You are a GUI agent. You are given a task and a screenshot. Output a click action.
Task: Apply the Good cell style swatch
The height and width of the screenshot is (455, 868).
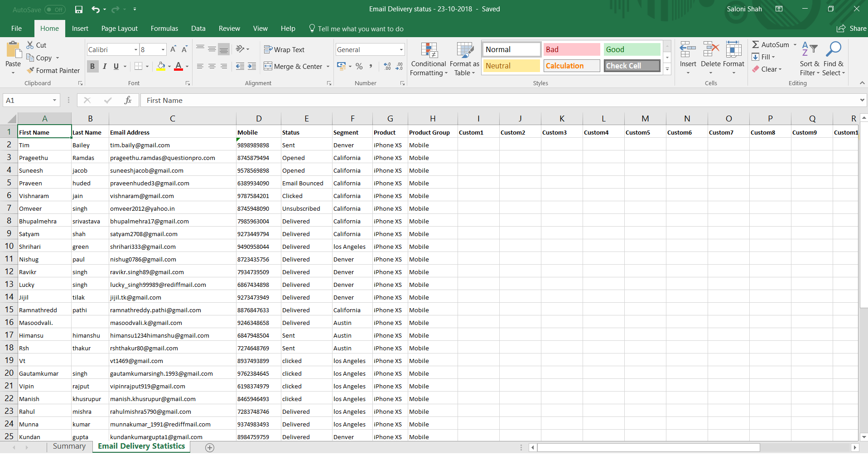pyautogui.click(x=632, y=49)
